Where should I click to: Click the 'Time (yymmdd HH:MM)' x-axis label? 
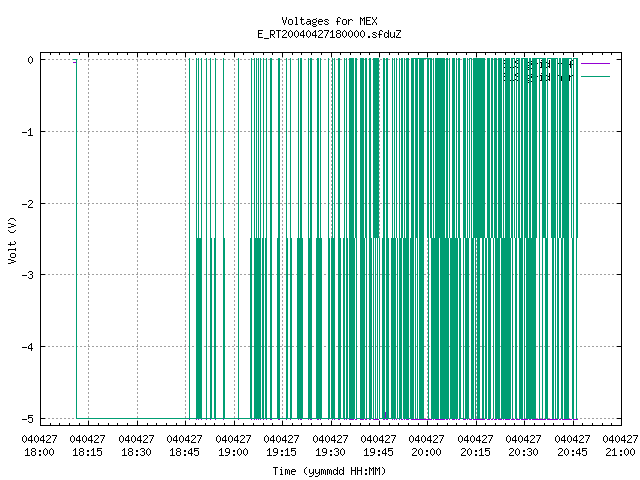[329, 471]
